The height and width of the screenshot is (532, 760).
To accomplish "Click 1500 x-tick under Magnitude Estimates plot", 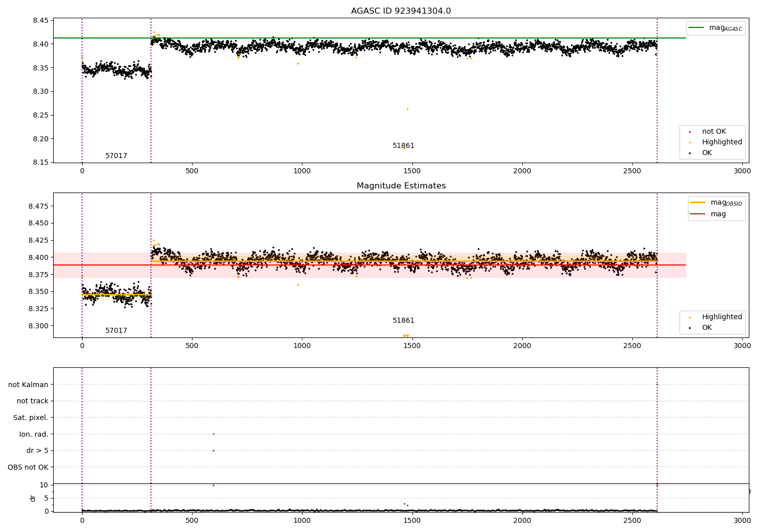I will tap(412, 346).
